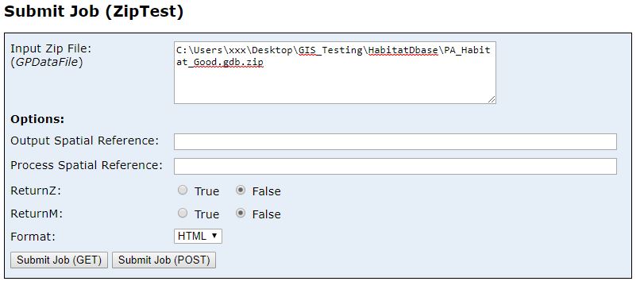The image size is (644, 289).
Task: Click the Input Zip File label
Action: tap(51, 48)
